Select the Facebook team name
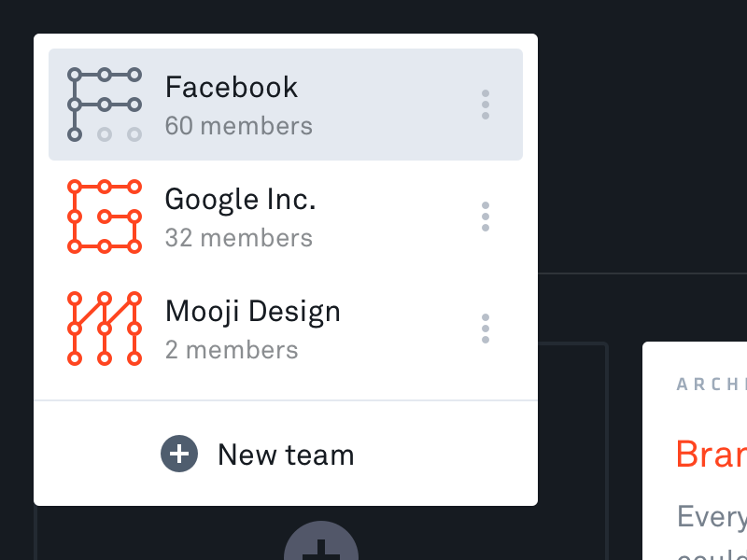The image size is (747, 560). (x=232, y=88)
